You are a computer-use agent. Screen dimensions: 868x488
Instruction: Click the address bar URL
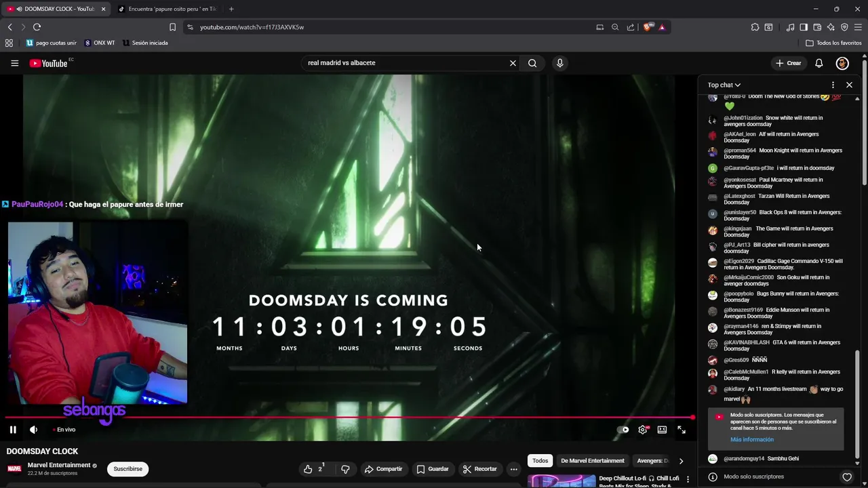coord(252,27)
